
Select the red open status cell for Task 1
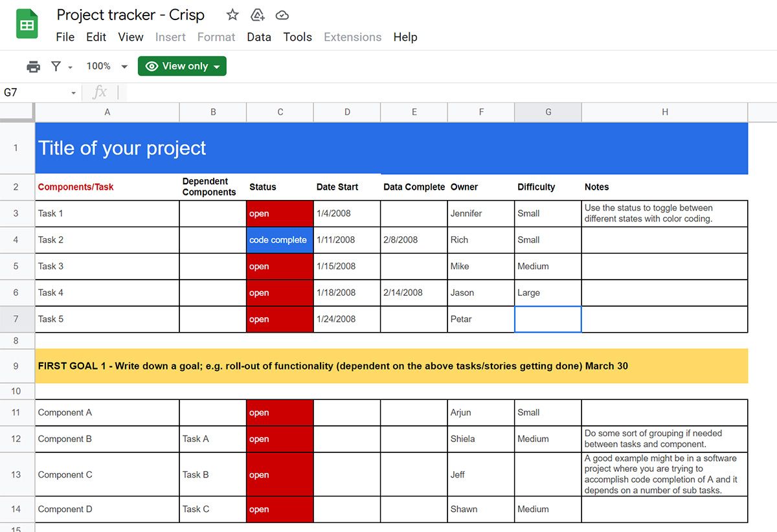(x=280, y=214)
